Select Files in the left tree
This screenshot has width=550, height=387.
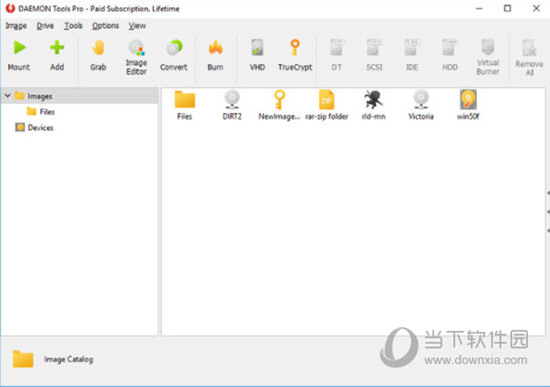[47, 112]
